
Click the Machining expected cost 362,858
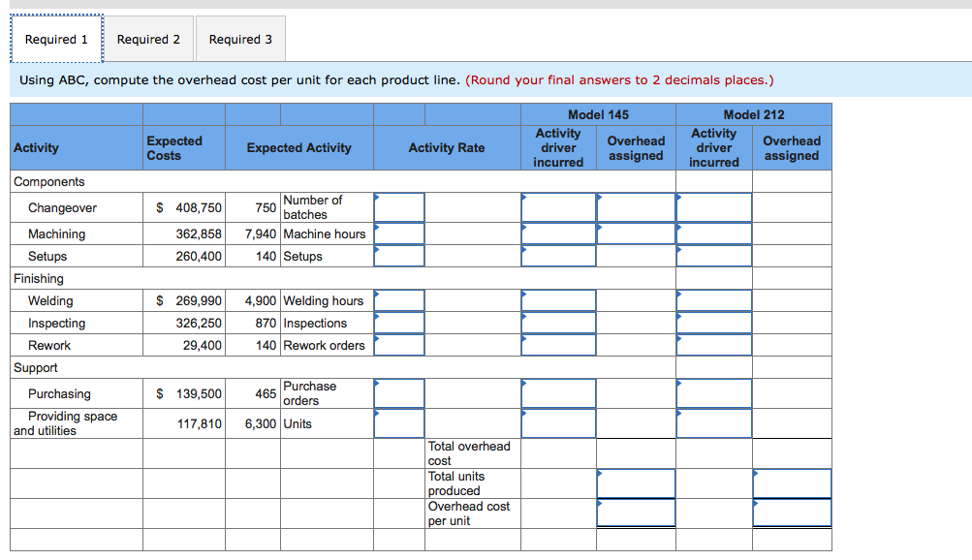click(x=199, y=233)
